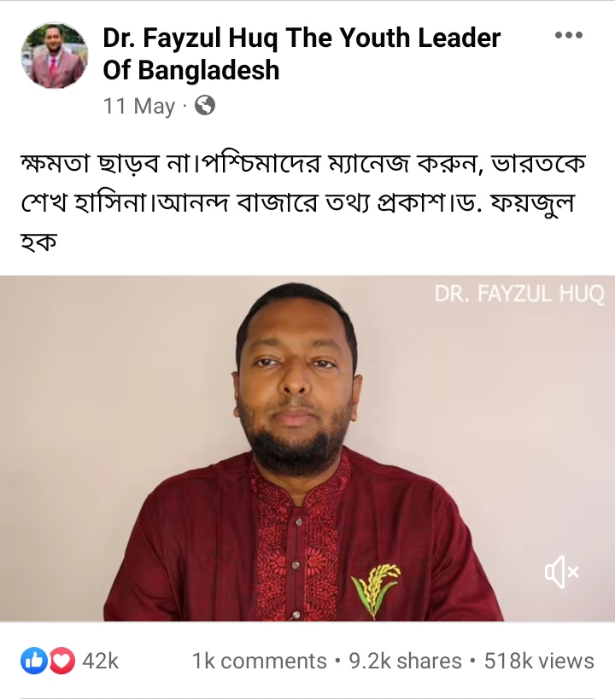
Task: Click the caption line starting শেখ হাসিনা
Action: 297,203
